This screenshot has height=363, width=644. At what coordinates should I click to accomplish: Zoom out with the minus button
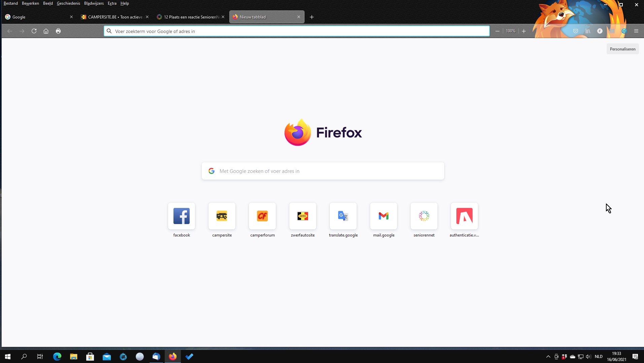click(x=497, y=31)
